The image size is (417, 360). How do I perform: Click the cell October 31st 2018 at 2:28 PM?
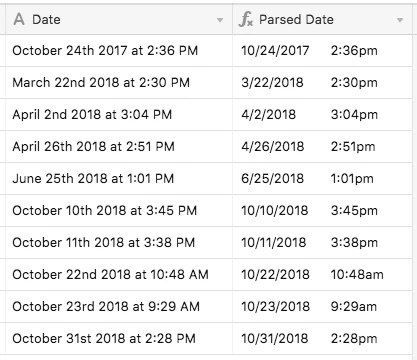[x=119, y=339]
